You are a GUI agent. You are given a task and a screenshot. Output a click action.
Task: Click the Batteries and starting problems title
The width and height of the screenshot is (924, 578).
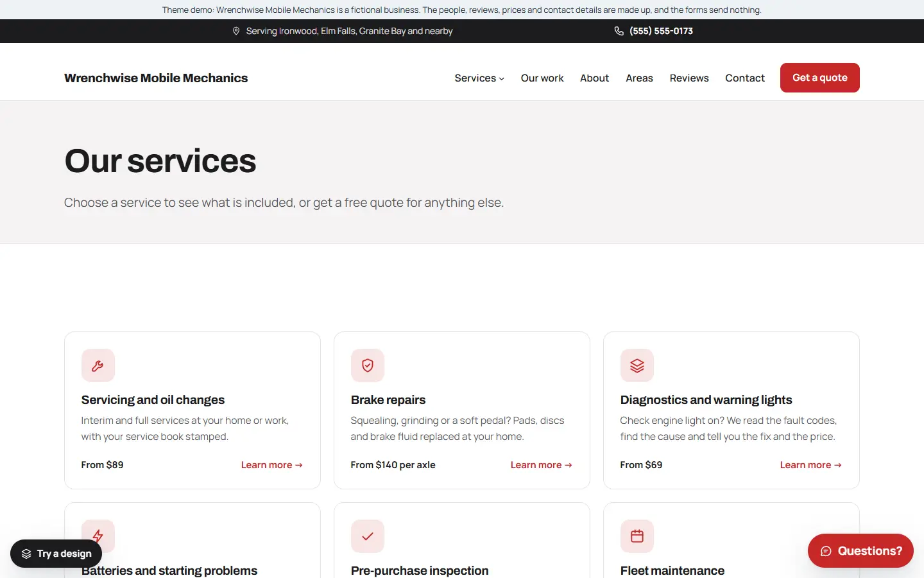coord(169,570)
